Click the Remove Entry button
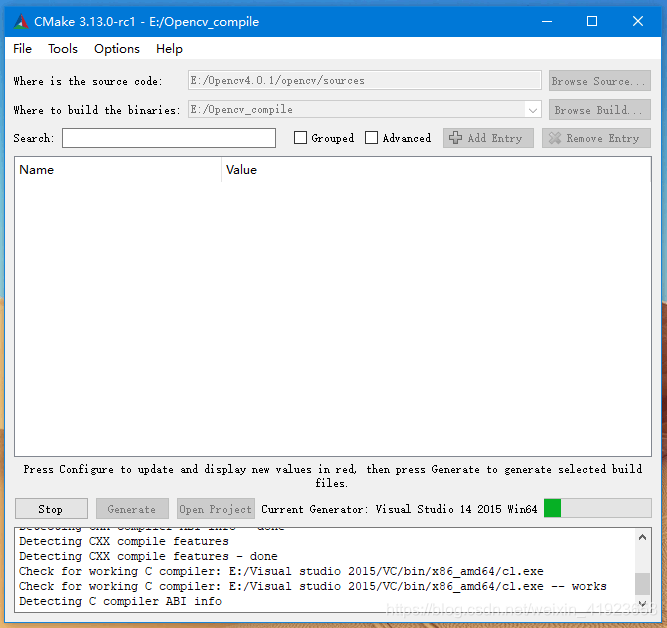This screenshot has width=667, height=628. coord(596,138)
